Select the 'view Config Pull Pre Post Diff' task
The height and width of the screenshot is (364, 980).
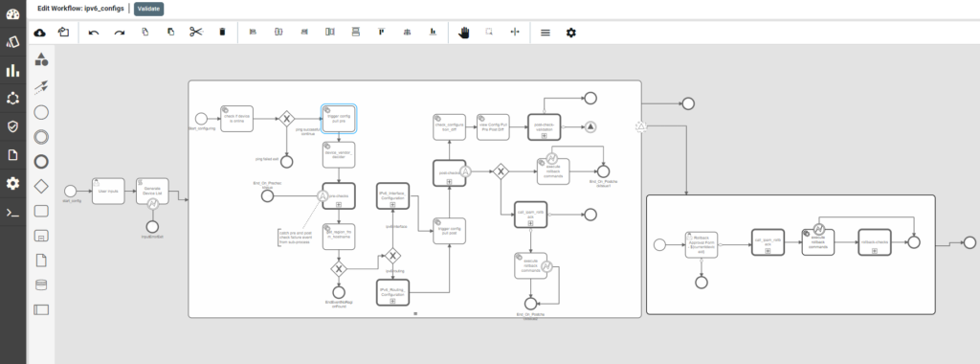pyautogui.click(x=493, y=127)
